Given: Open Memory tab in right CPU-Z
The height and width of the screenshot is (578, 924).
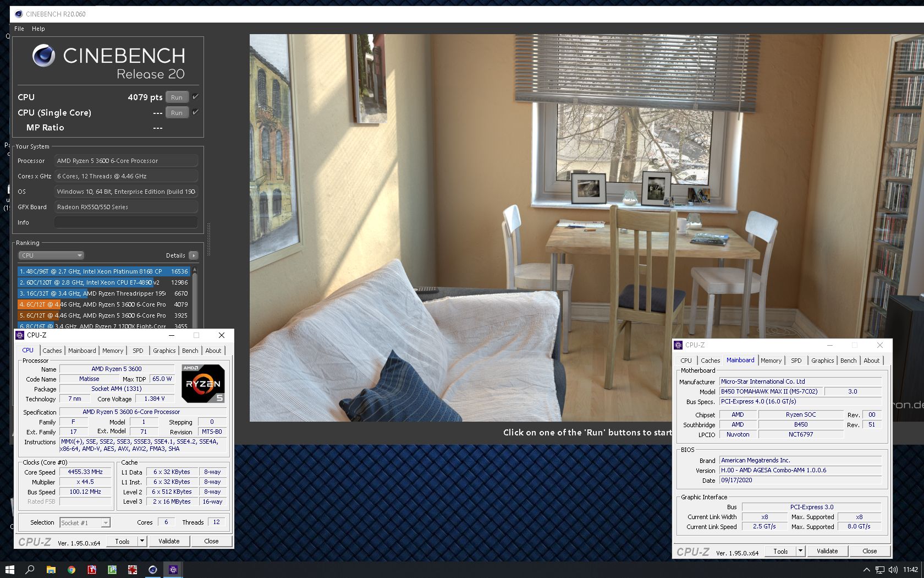Looking at the screenshot, I should coord(771,361).
